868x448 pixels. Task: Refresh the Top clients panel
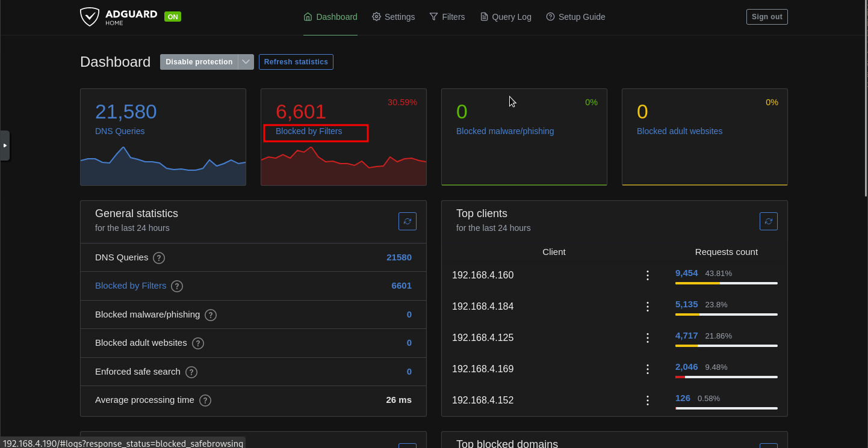coord(769,221)
